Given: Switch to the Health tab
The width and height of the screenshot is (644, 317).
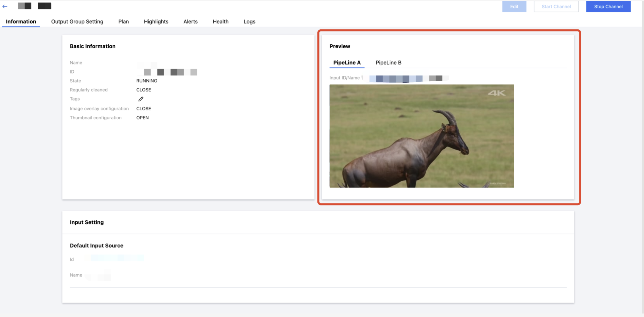Looking at the screenshot, I should (x=220, y=22).
